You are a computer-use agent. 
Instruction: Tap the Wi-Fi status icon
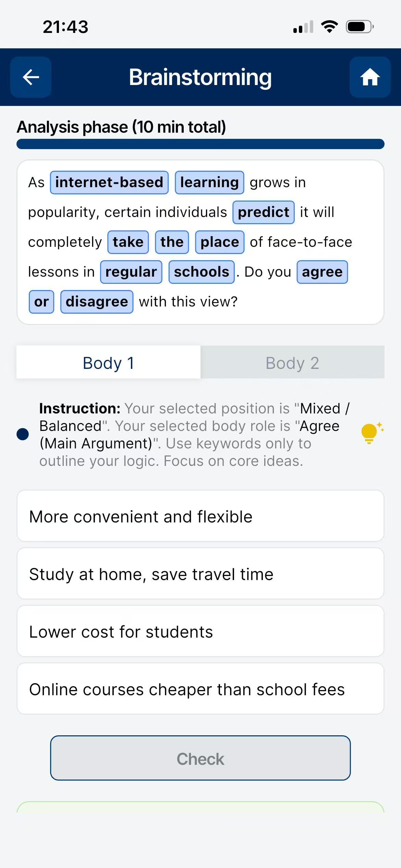point(329,27)
